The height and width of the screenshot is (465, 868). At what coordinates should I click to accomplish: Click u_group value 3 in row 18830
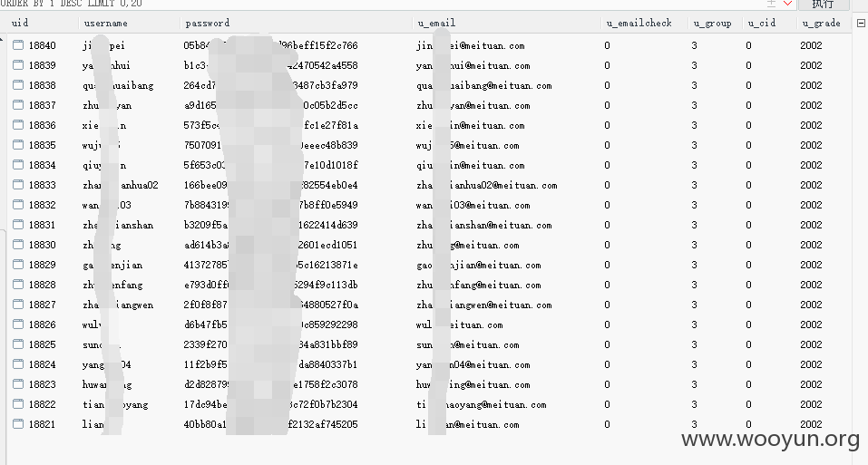694,245
